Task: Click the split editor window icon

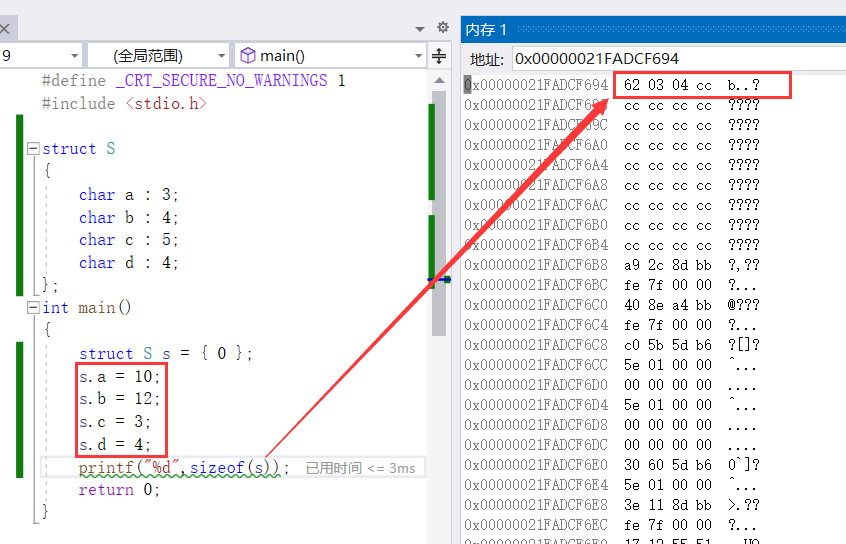Action: click(439, 56)
